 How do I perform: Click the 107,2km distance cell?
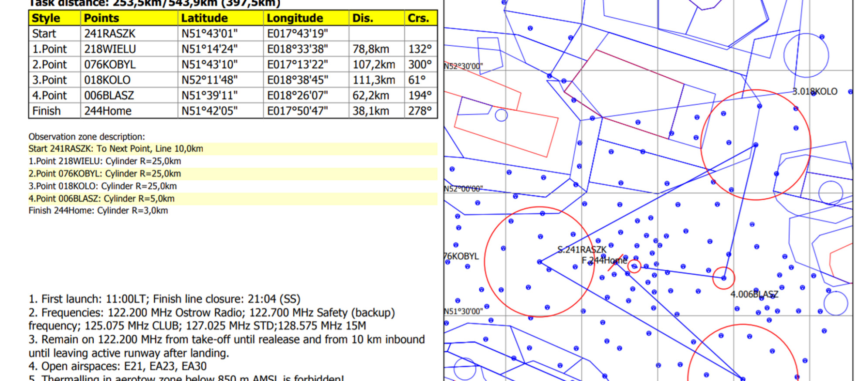[x=373, y=65]
